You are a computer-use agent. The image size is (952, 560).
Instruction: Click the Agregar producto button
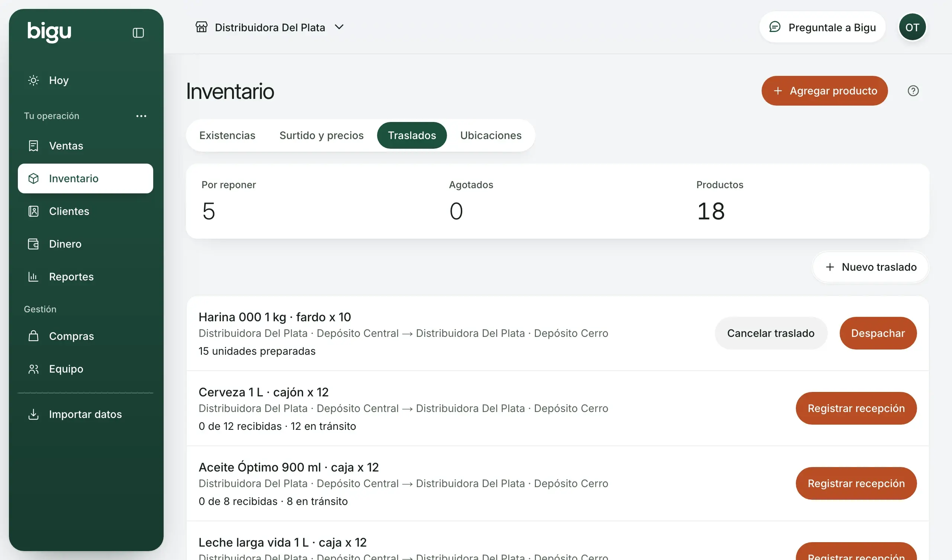tap(824, 91)
